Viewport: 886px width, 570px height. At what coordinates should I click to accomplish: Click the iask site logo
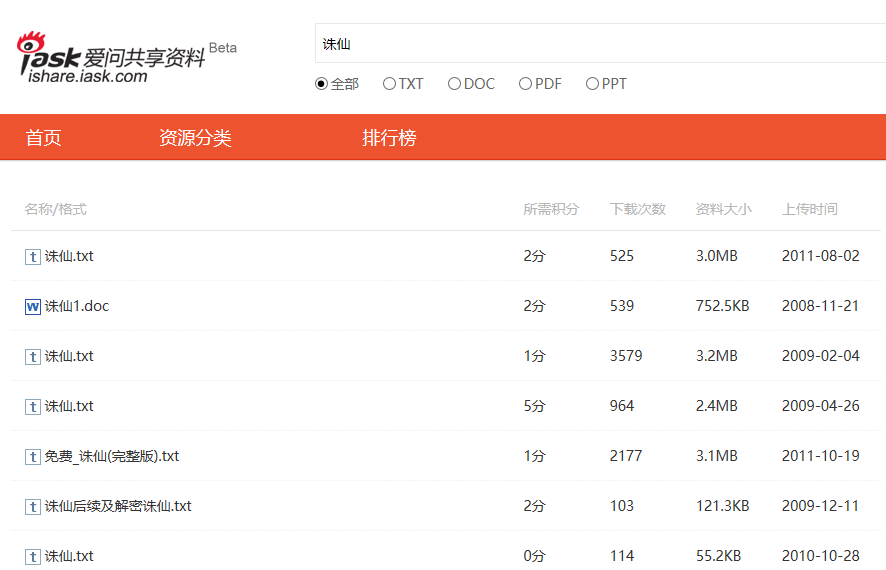111,58
